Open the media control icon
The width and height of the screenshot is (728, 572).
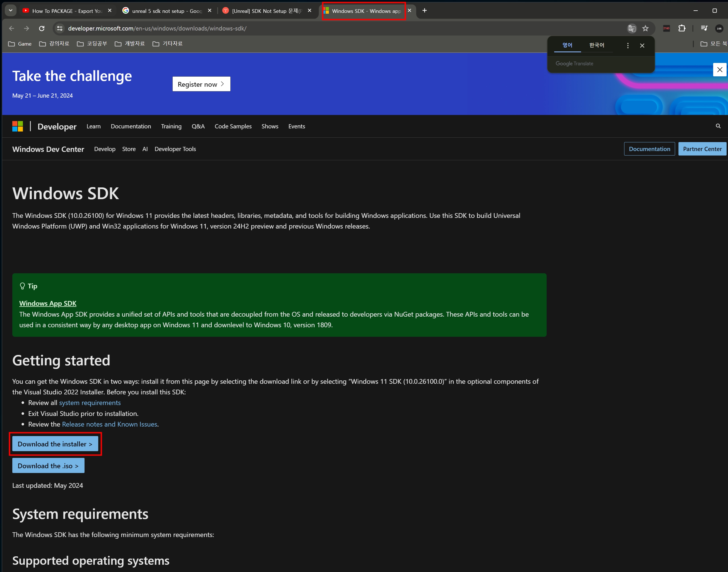[x=704, y=29]
